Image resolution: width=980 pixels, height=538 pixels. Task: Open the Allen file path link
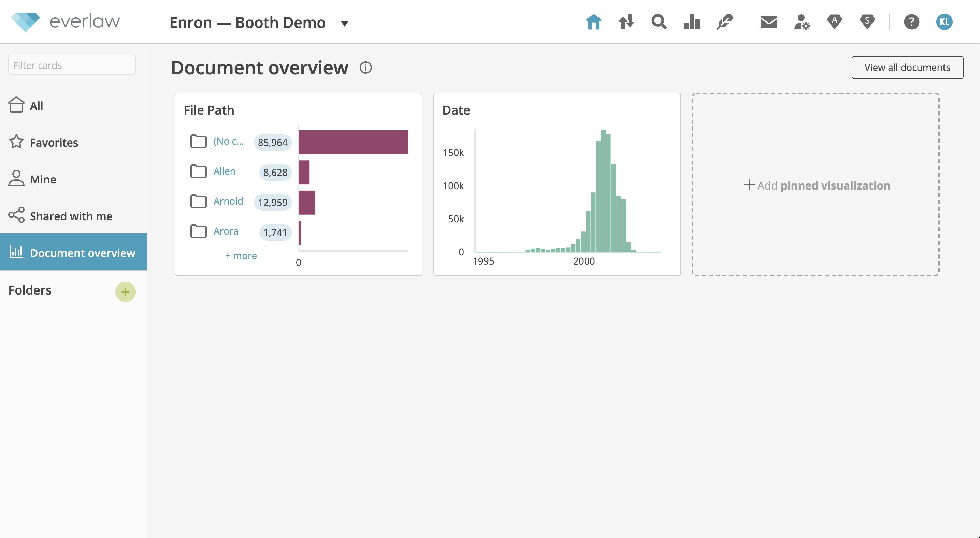coord(224,171)
